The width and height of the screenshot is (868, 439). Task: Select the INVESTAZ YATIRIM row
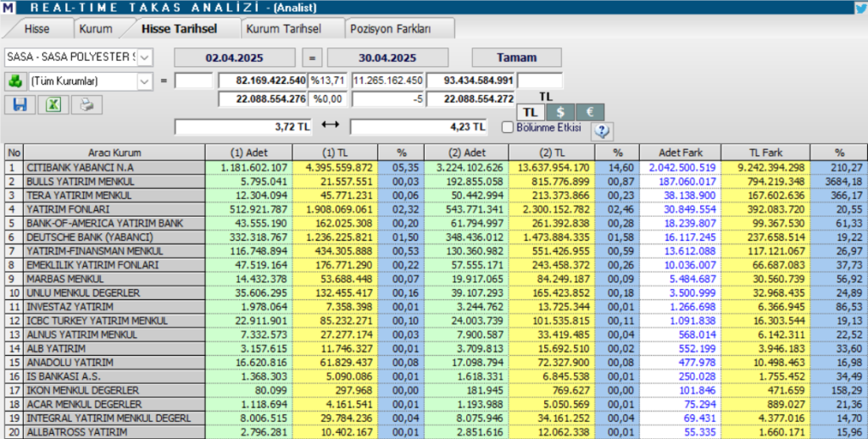pyautogui.click(x=436, y=307)
